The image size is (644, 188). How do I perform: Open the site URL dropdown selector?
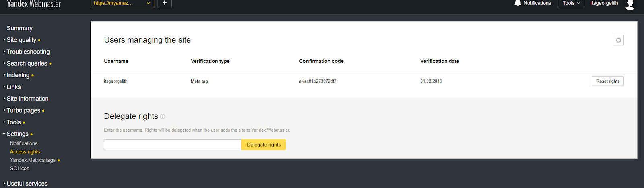pyautogui.click(x=122, y=3)
